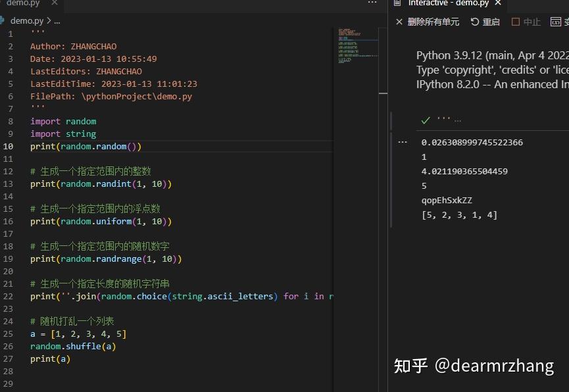Open the output cell ellipsis menu
The height and width of the screenshot is (392, 569).
[403, 142]
